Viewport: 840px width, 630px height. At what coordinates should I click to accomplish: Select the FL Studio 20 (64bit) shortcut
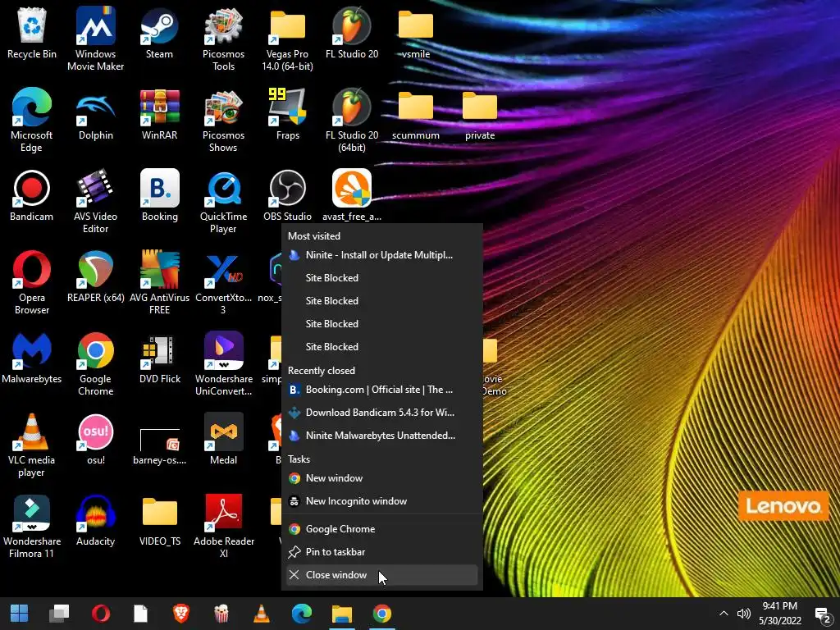351,120
